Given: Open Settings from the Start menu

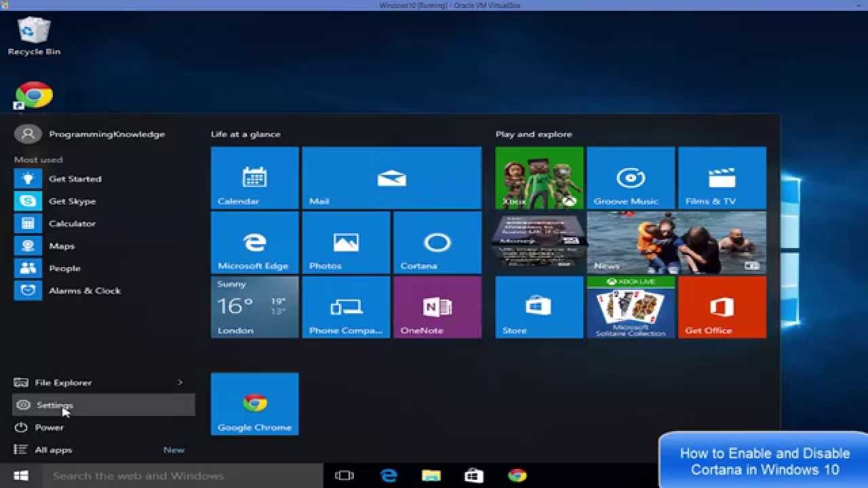Looking at the screenshot, I should tap(103, 405).
